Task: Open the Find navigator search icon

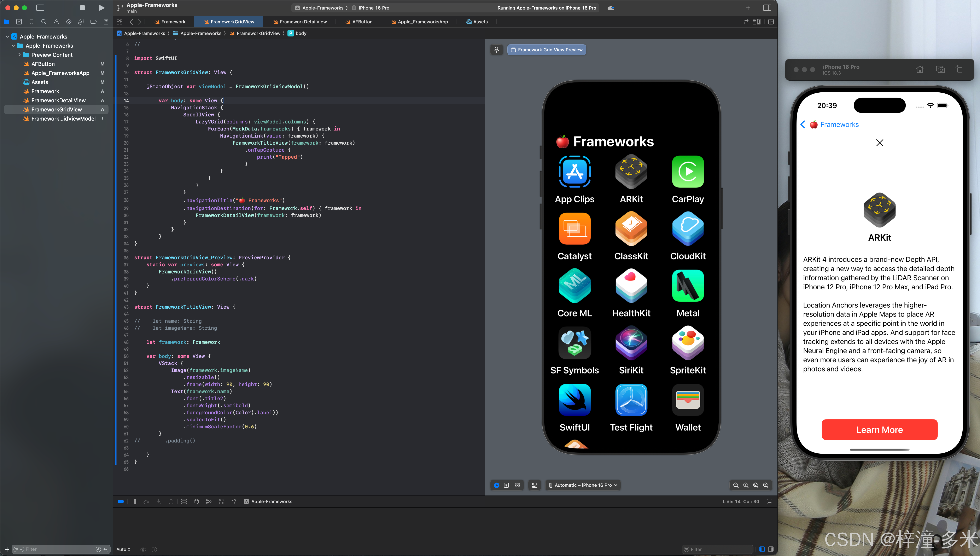Action: [x=44, y=22]
